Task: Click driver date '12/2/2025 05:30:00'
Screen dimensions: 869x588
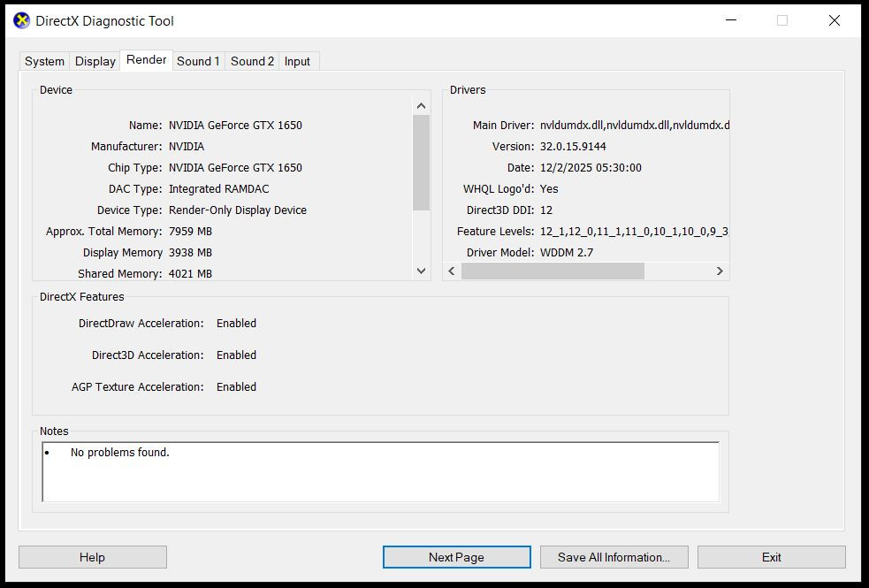Action: (x=591, y=167)
